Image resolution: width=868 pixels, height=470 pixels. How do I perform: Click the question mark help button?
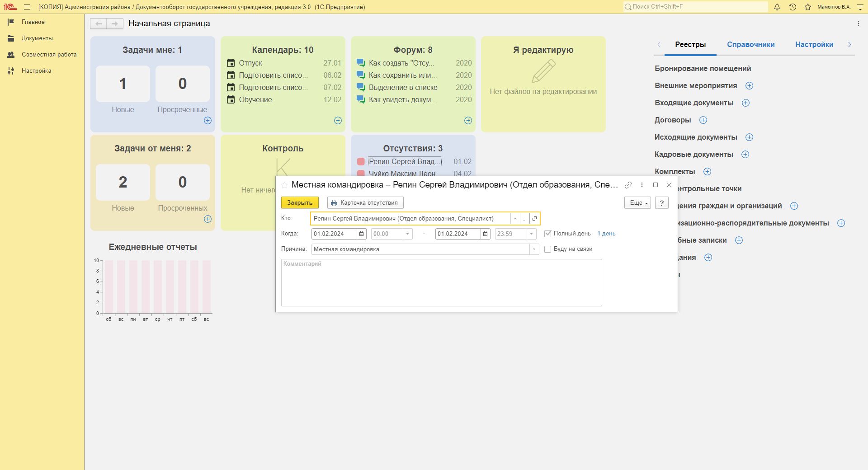click(x=662, y=202)
